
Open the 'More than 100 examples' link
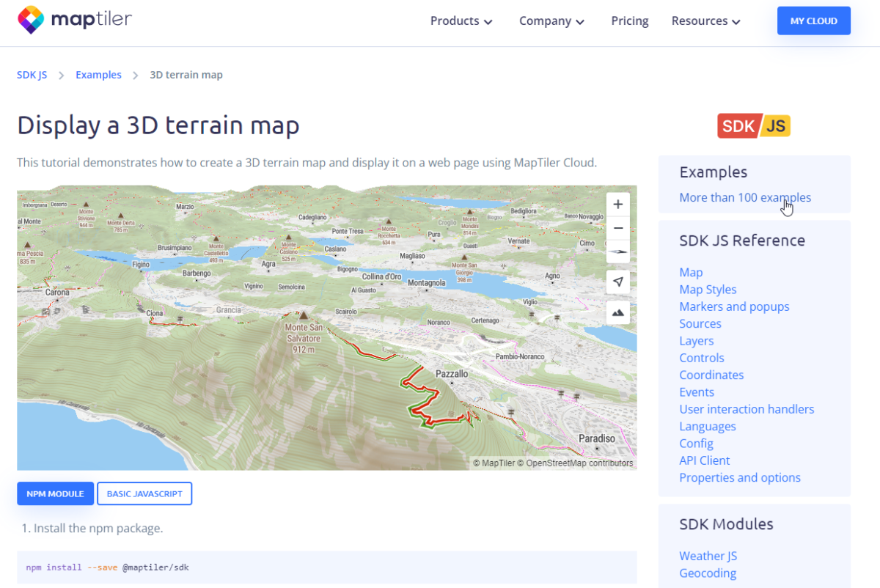pos(745,197)
